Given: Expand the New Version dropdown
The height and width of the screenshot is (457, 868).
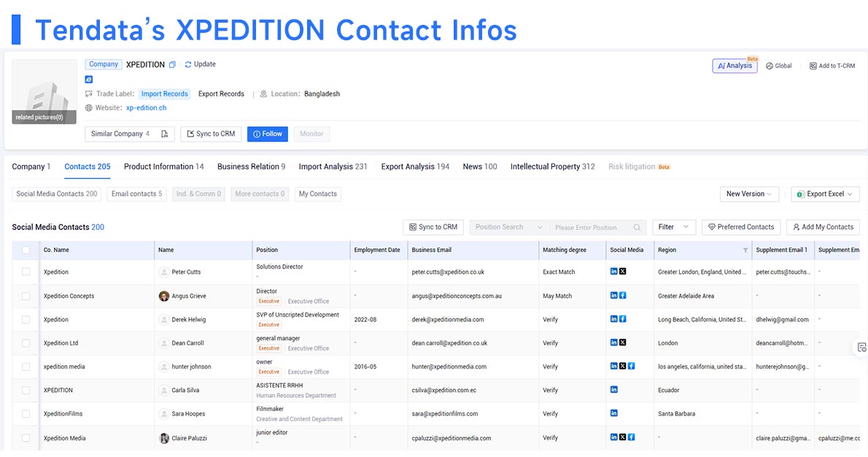Looking at the screenshot, I should point(749,194).
